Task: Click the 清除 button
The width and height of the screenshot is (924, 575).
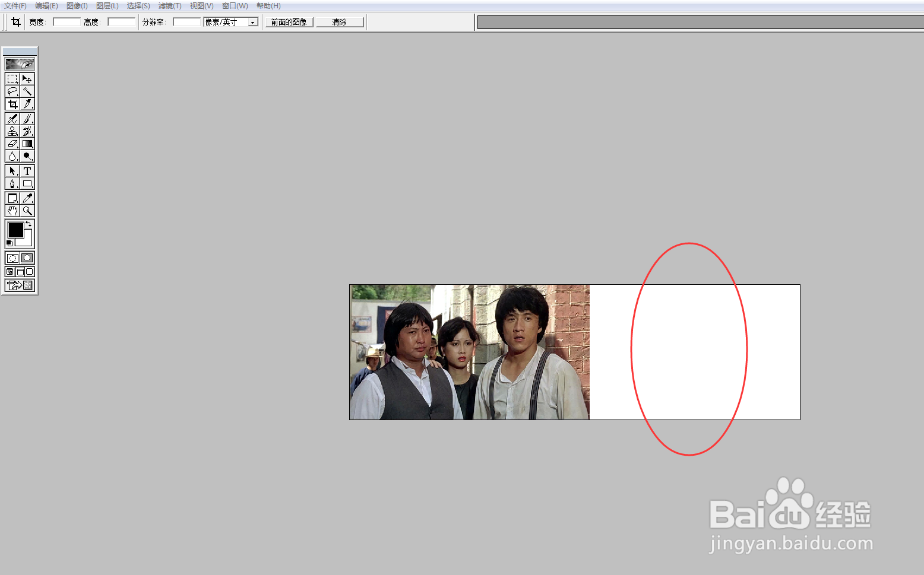Action: pyautogui.click(x=340, y=22)
